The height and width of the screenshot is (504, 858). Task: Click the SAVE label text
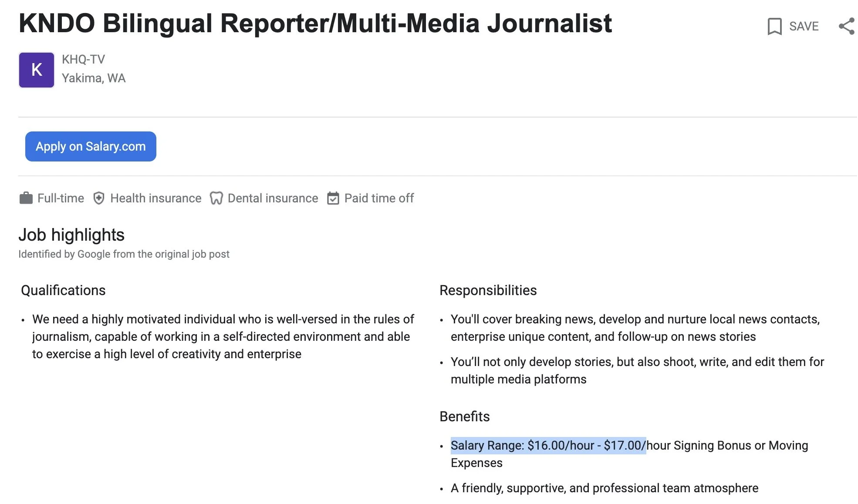(804, 26)
